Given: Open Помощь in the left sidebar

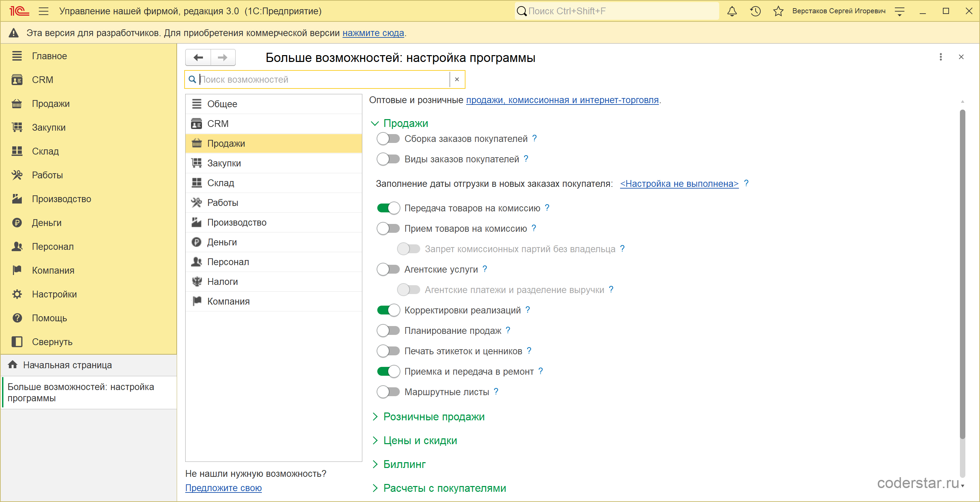Looking at the screenshot, I should (x=88, y=318).
